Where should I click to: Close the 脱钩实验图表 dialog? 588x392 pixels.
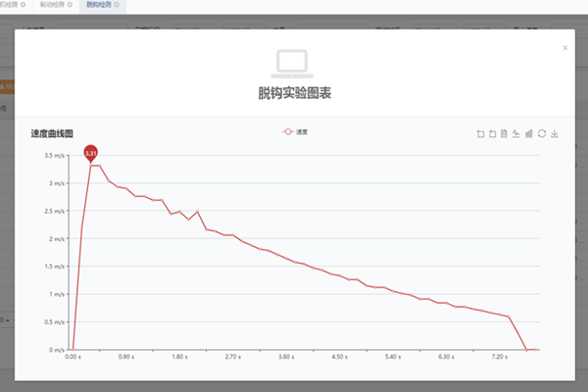[564, 46]
